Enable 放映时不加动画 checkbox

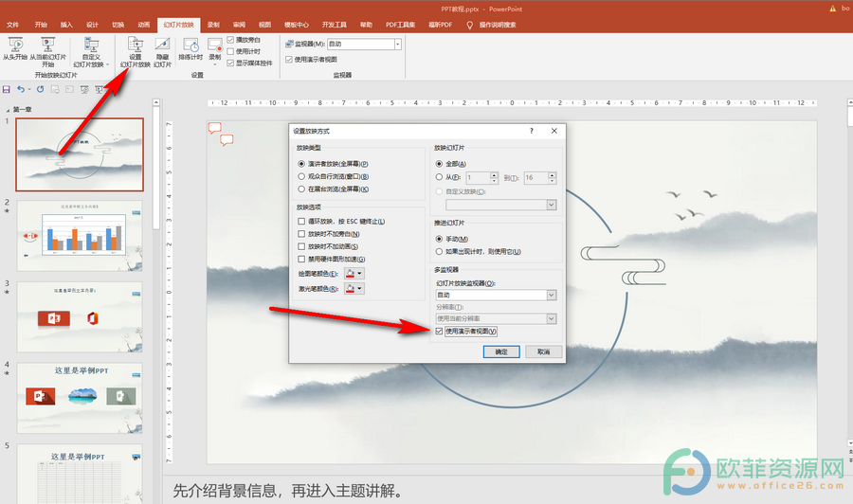301,246
